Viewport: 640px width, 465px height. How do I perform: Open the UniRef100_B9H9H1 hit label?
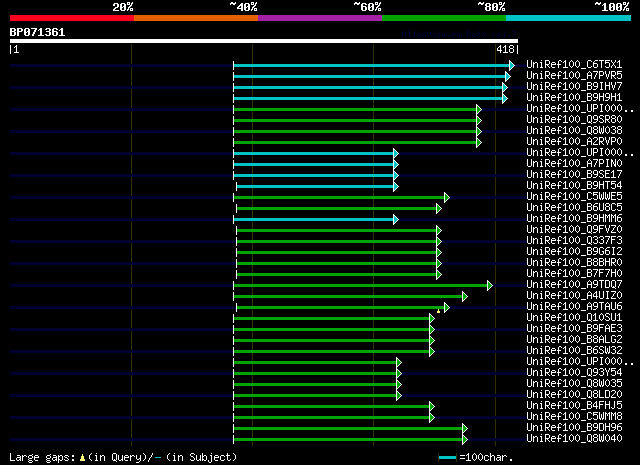[574, 98]
